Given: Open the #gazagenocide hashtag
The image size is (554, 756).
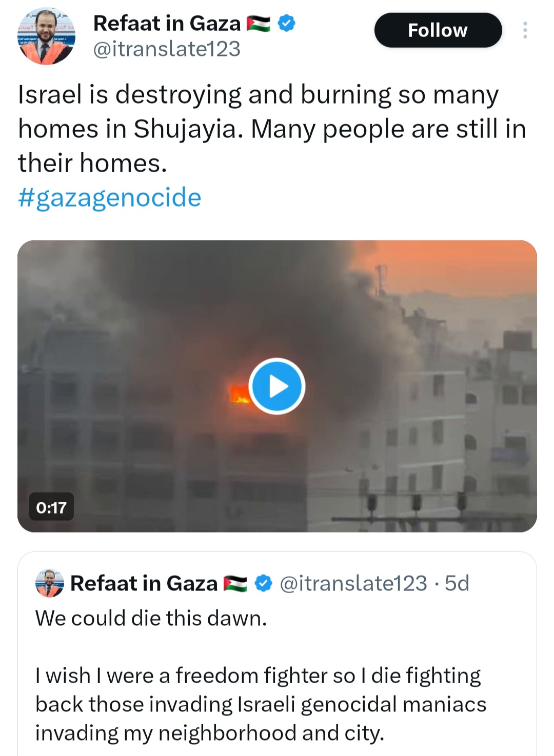Looking at the screenshot, I should coord(110,197).
